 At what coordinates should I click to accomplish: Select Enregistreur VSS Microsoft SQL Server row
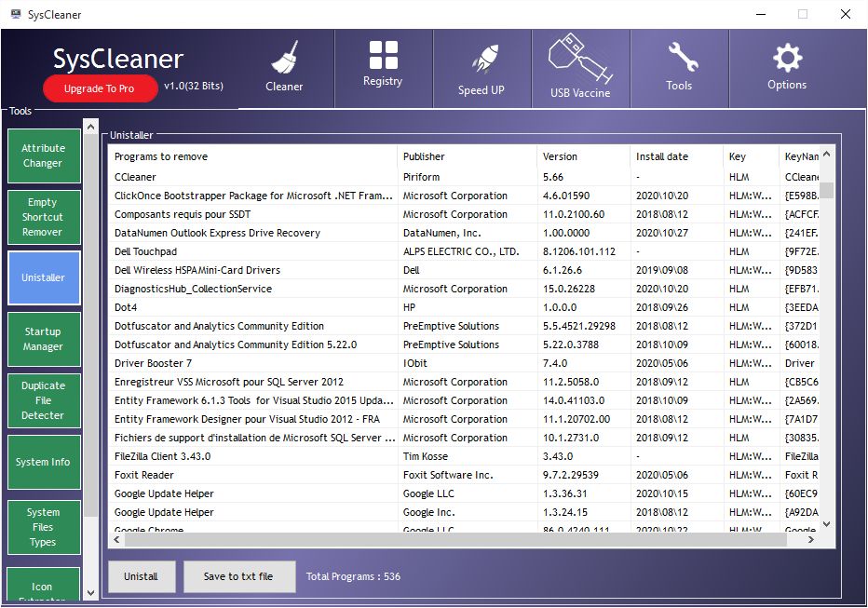tap(464, 383)
